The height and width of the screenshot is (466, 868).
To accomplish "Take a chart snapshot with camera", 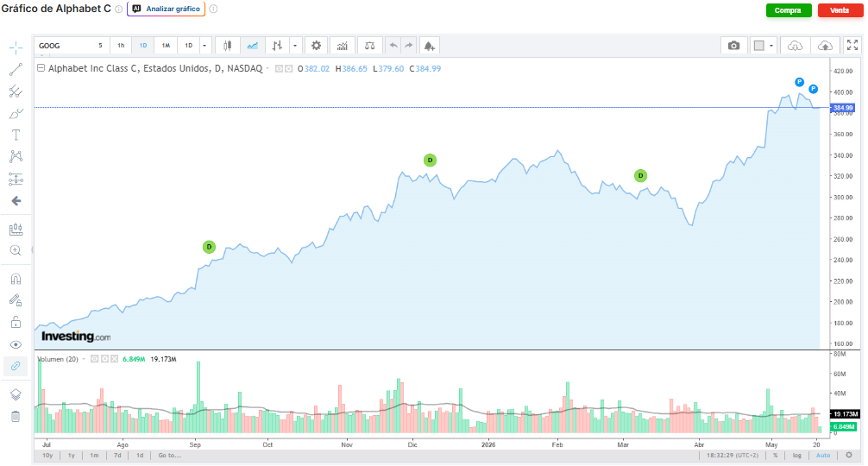I will click(733, 46).
